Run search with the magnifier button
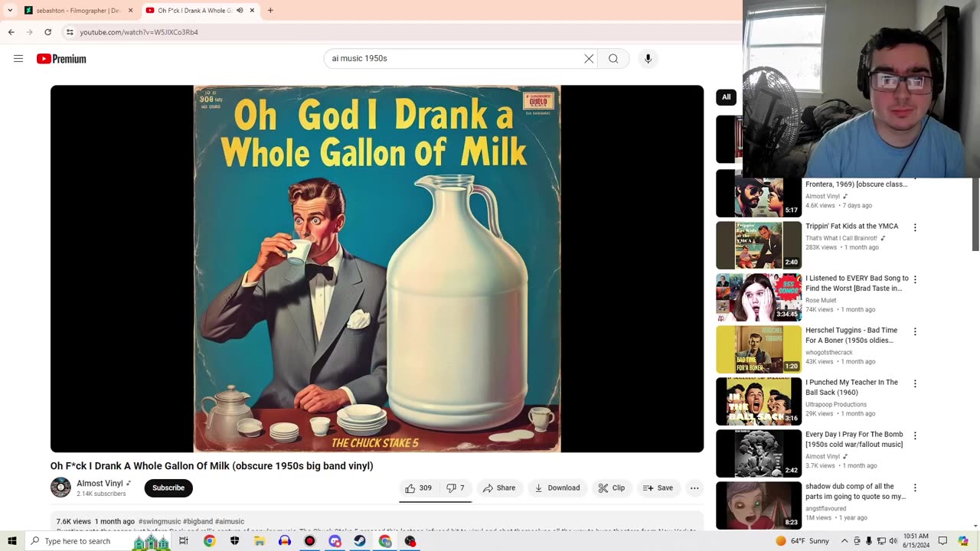Screen dimensions: 980x551 (x=613, y=59)
